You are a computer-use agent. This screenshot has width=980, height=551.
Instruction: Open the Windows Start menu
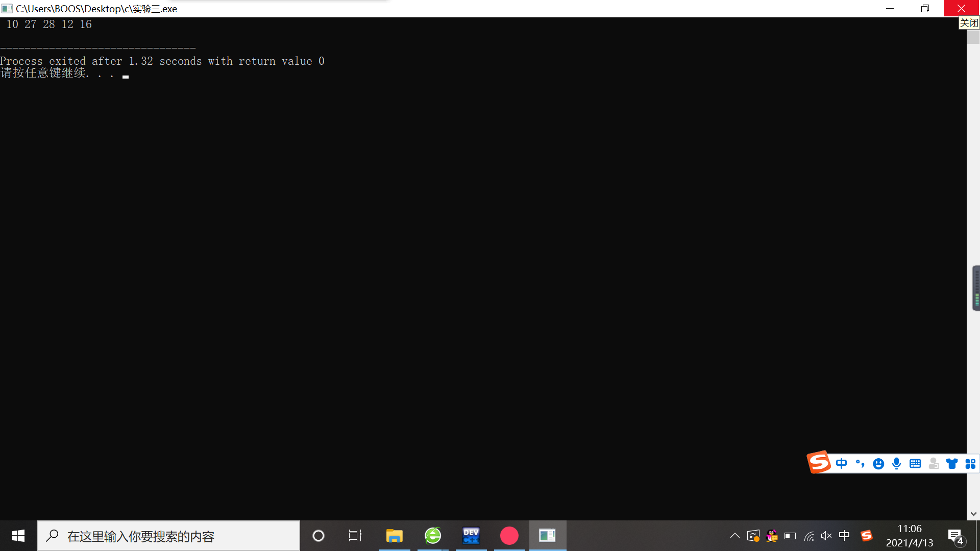click(18, 536)
